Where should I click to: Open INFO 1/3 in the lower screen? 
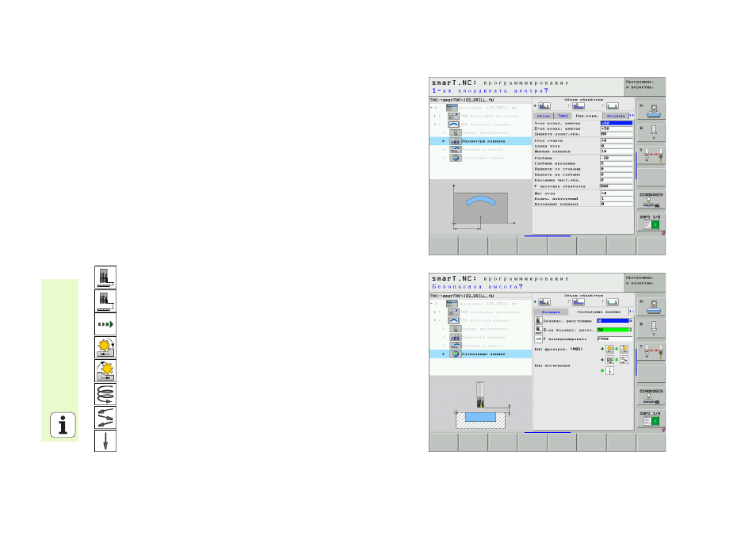pos(651,419)
